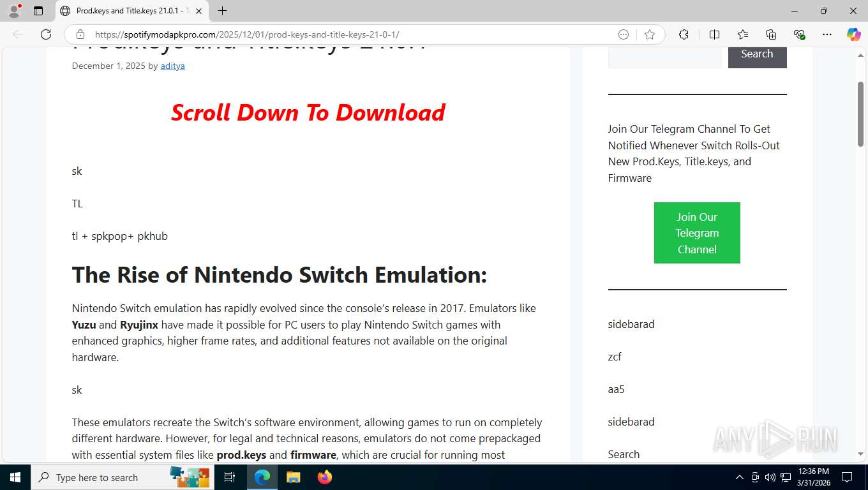Click the bold word Yuzu
This screenshot has height=490, width=868.
click(84, 325)
